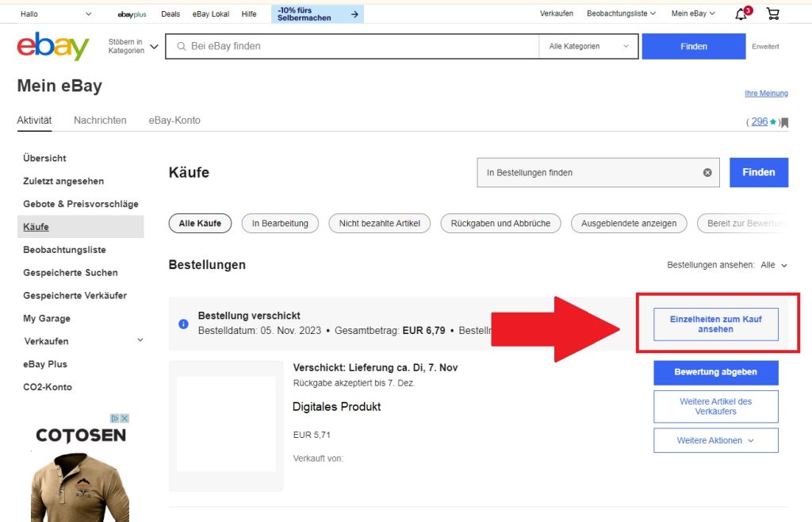Select the In Bearbeitung filter chip
812x522 pixels.
coord(280,224)
